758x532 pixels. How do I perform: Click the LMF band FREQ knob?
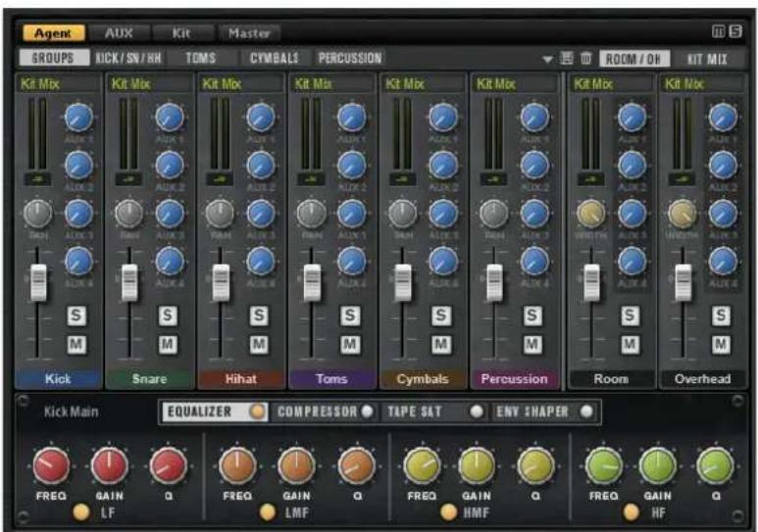coord(237,465)
